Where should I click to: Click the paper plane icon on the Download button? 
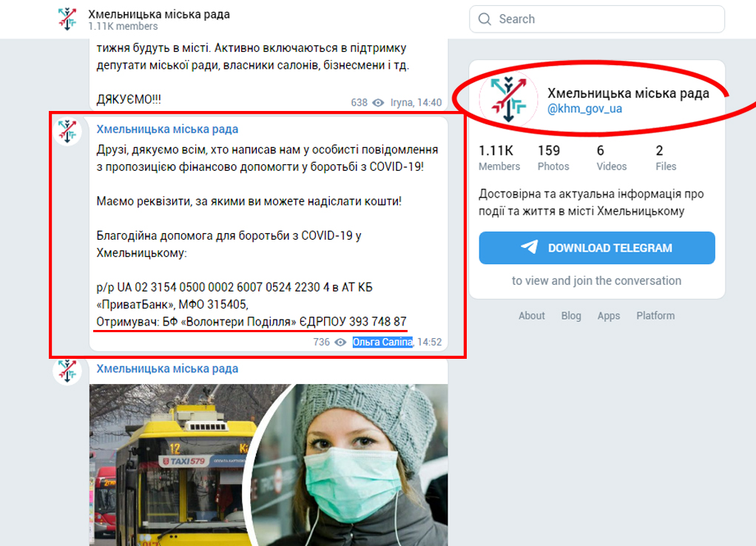(x=530, y=247)
